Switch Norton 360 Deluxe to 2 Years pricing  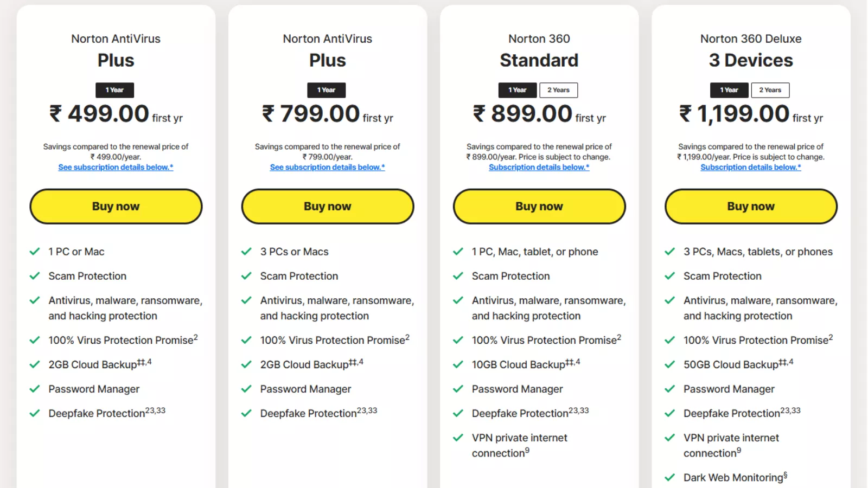point(770,90)
